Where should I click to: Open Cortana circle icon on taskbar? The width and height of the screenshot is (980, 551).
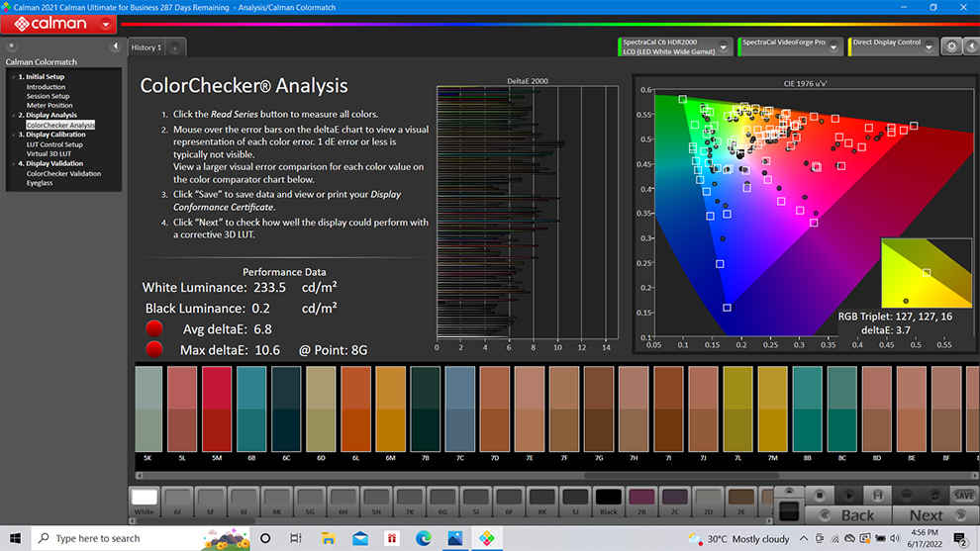(x=265, y=538)
